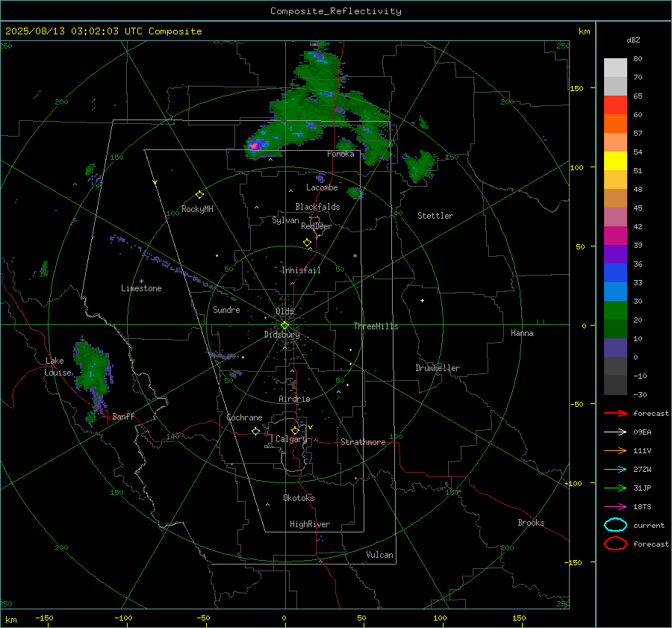Click the Lake Louise label

[x=57, y=367]
